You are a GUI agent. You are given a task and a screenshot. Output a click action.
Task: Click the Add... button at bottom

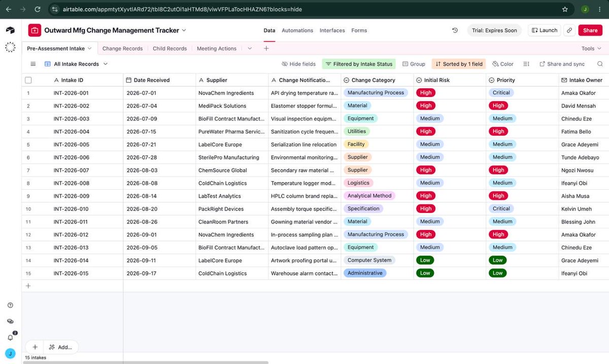61,347
